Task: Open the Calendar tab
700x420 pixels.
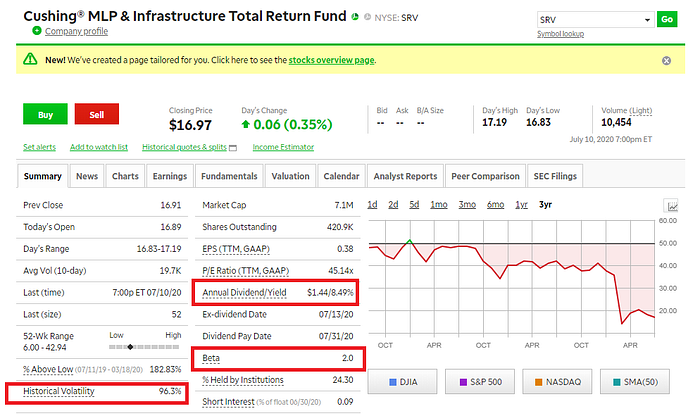Action: pos(341,176)
